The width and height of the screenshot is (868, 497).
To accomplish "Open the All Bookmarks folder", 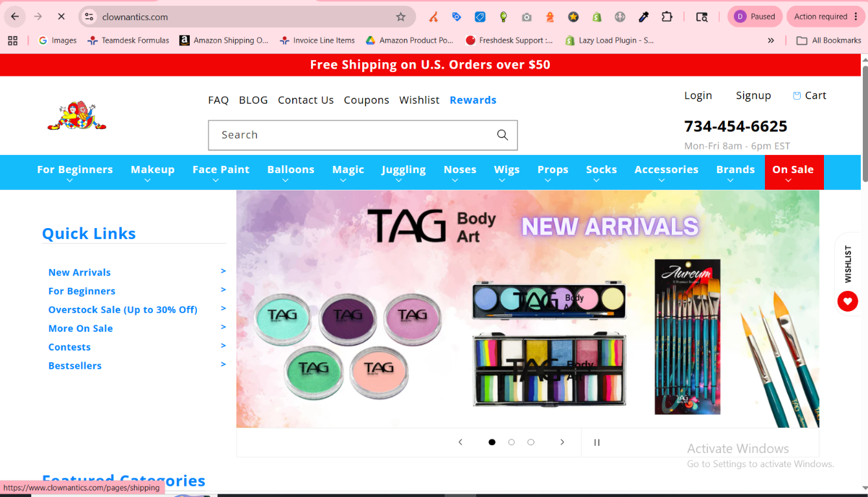I will coord(828,40).
